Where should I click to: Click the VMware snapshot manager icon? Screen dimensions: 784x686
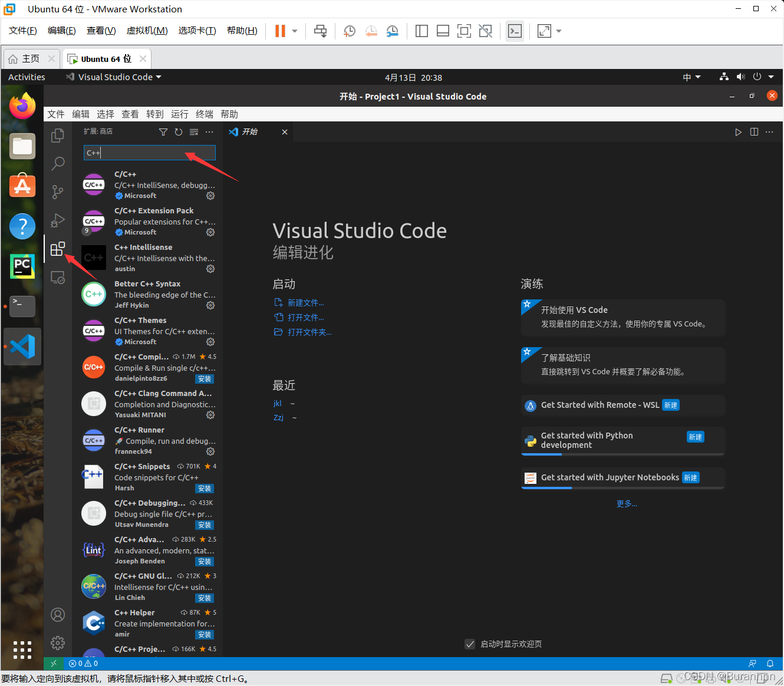(392, 31)
